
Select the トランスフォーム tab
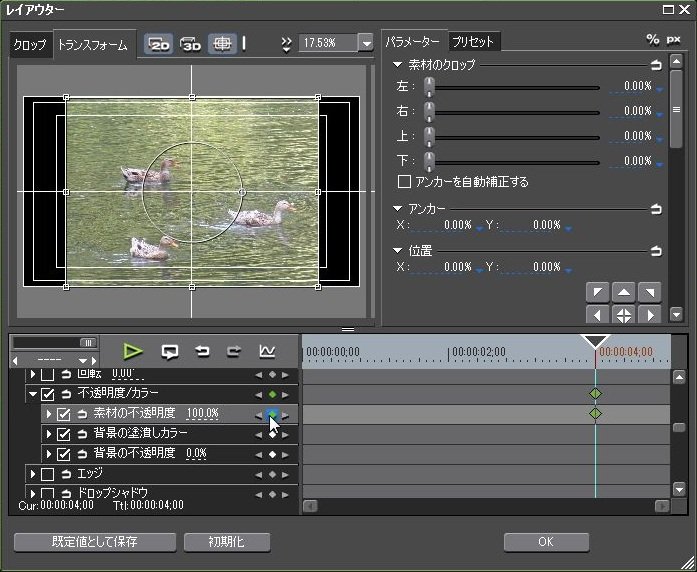pos(92,44)
